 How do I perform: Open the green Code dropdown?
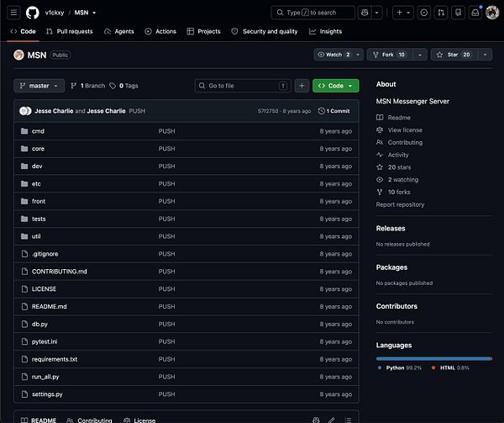335,86
